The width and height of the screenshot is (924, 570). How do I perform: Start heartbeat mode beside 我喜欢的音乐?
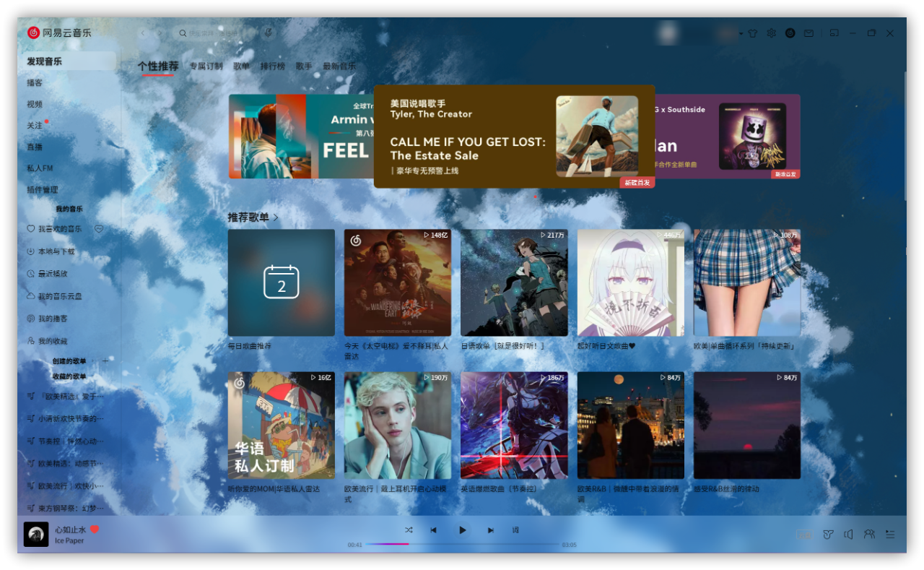point(100,229)
